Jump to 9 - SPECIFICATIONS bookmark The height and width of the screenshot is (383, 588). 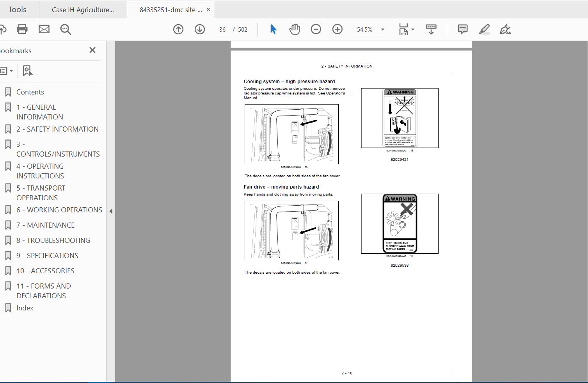tap(47, 256)
